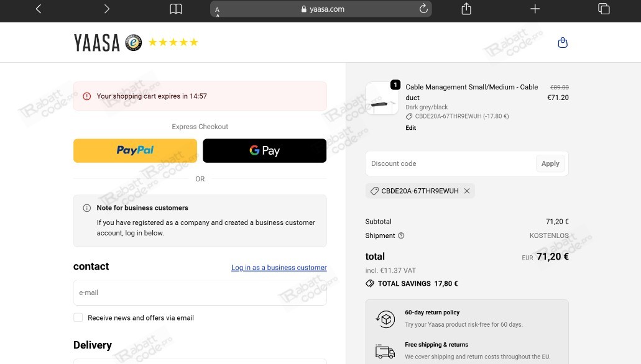This screenshot has height=364, width=641.
Task: Click cart expires in 14:57 message
Action: [152, 96]
